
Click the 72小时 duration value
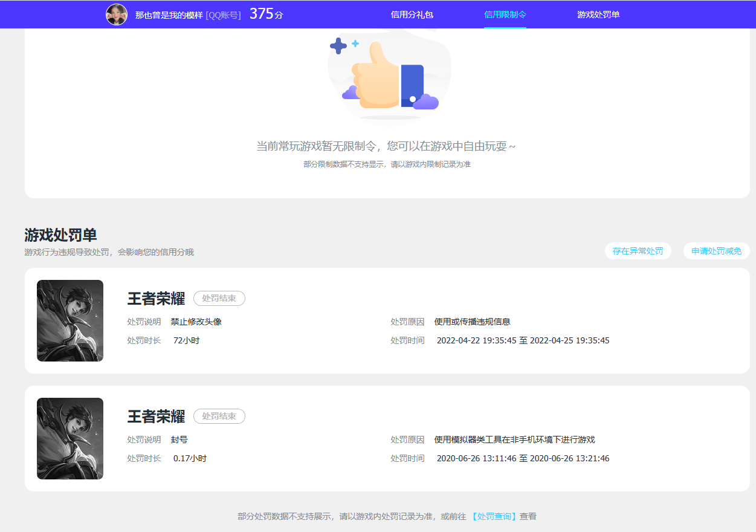pyautogui.click(x=186, y=340)
